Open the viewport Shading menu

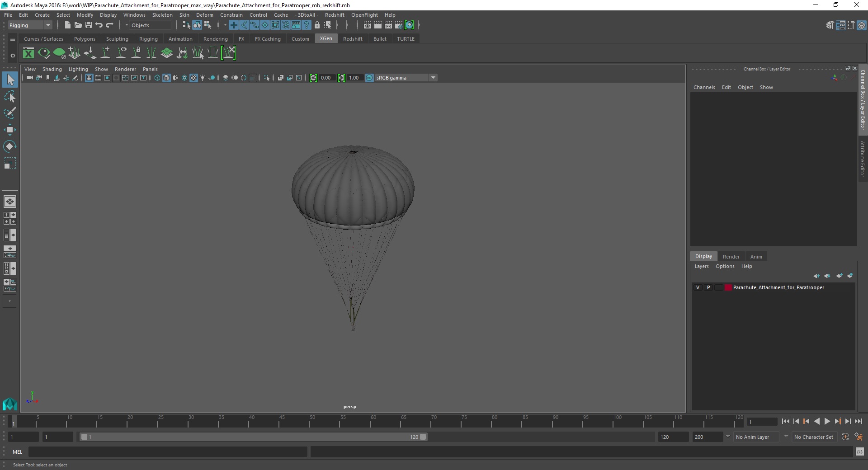[52, 69]
